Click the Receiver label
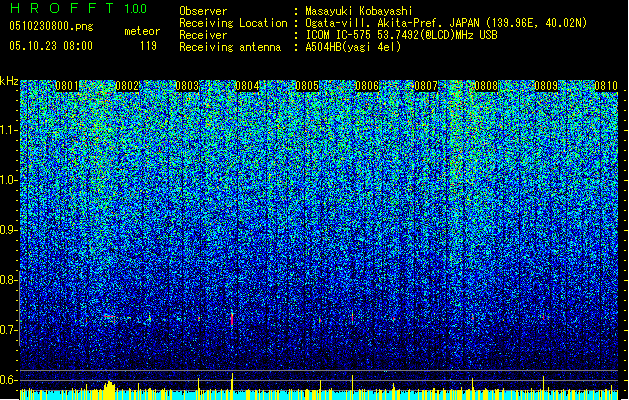The width and height of the screenshot is (629, 400). (203, 35)
